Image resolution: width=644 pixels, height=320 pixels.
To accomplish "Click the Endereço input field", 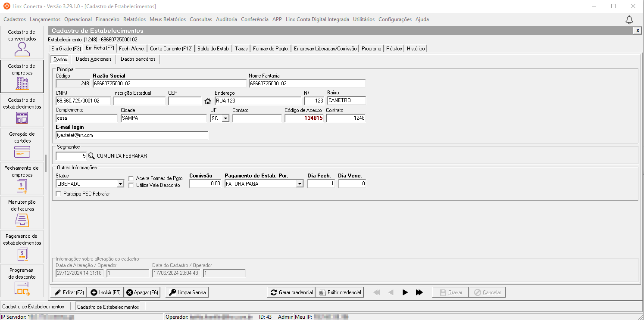I will tap(258, 101).
